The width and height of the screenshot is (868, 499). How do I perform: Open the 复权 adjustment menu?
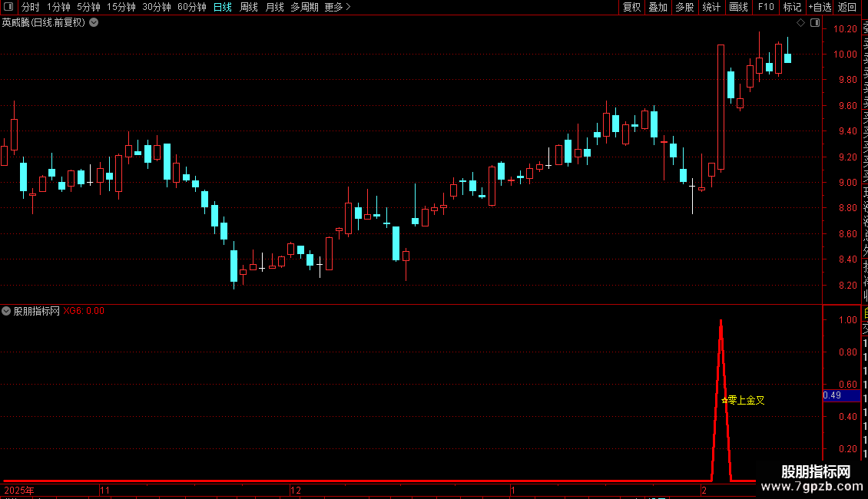click(631, 7)
